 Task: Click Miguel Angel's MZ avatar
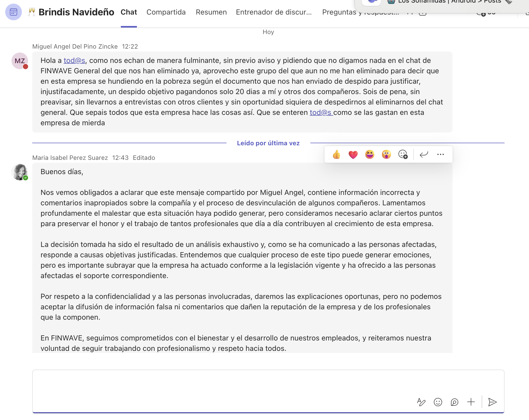(x=20, y=61)
